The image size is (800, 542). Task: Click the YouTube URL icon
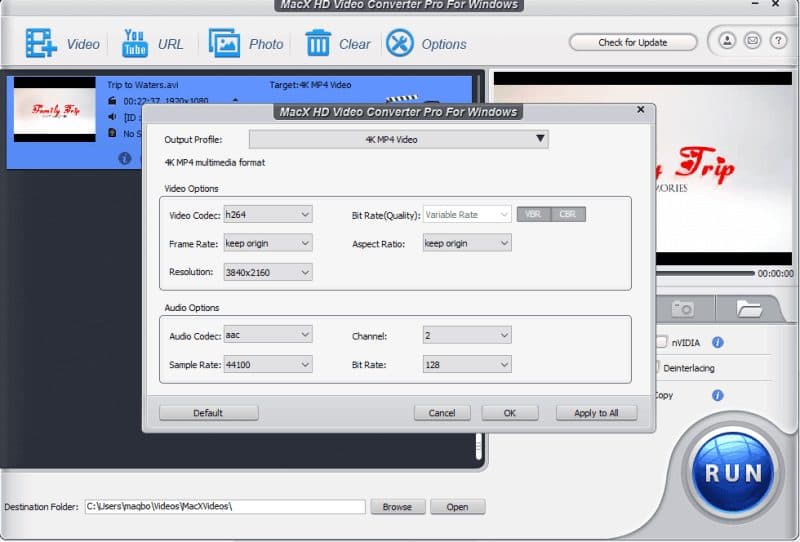coord(135,43)
